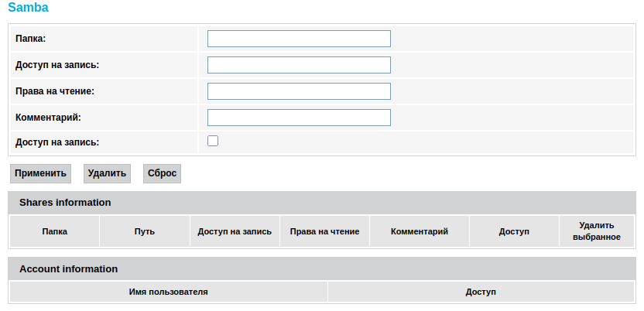The height and width of the screenshot is (311, 644).
Task: Click the Shares information section header
Action: [65, 203]
